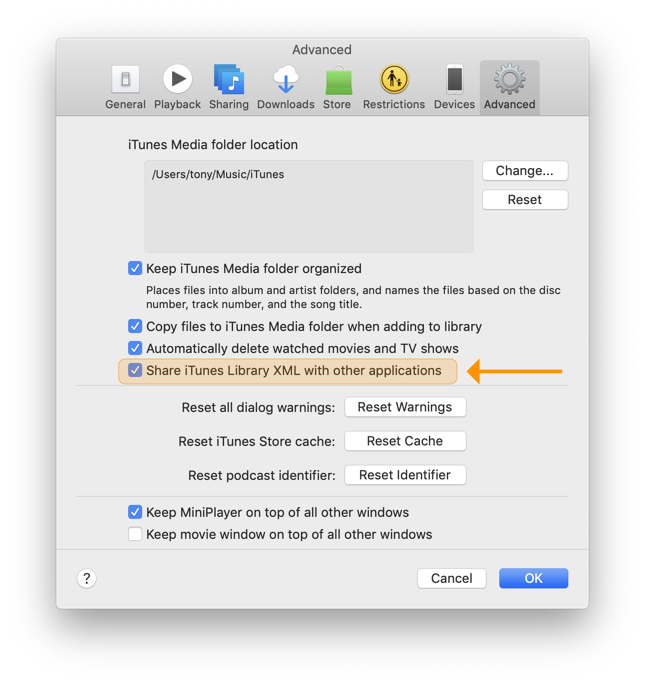Open the Restrictions preferences pane
This screenshot has width=645, height=683.
[394, 88]
